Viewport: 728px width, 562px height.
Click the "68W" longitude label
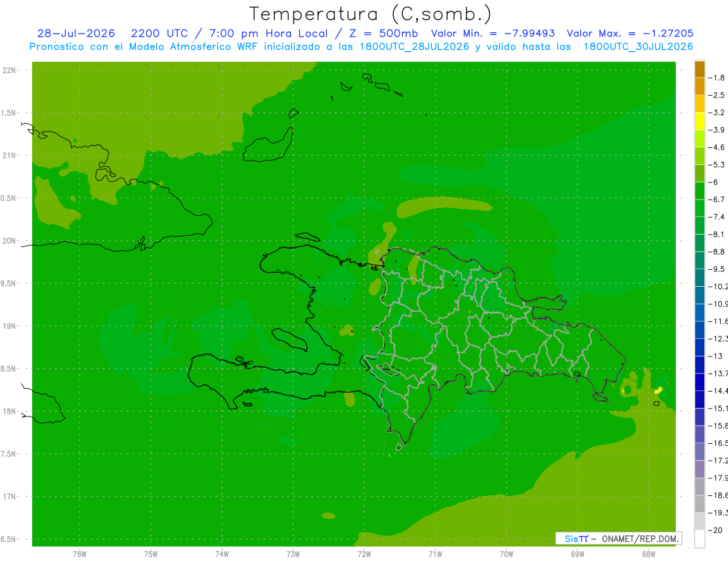pyautogui.click(x=649, y=554)
